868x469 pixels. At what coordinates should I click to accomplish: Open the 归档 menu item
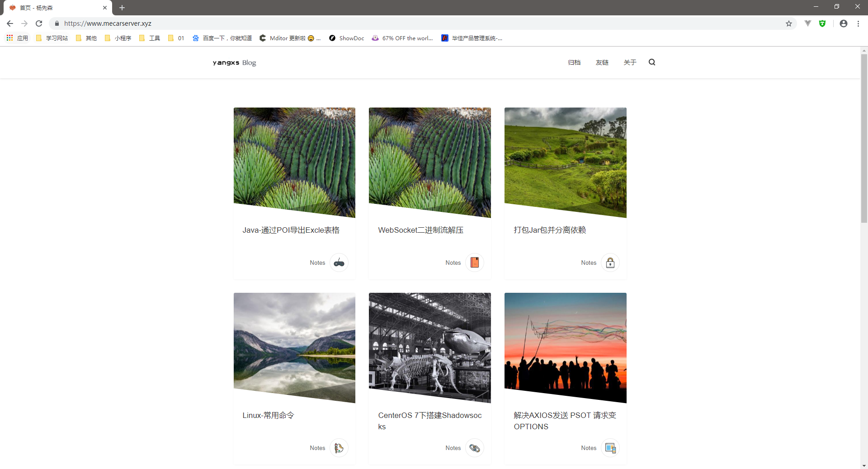[x=574, y=62]
